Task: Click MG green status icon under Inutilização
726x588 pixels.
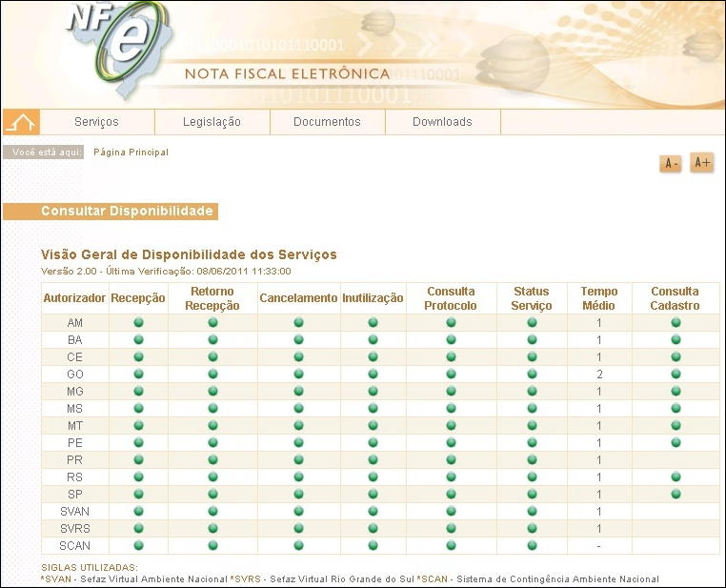Action: [373, 392]
